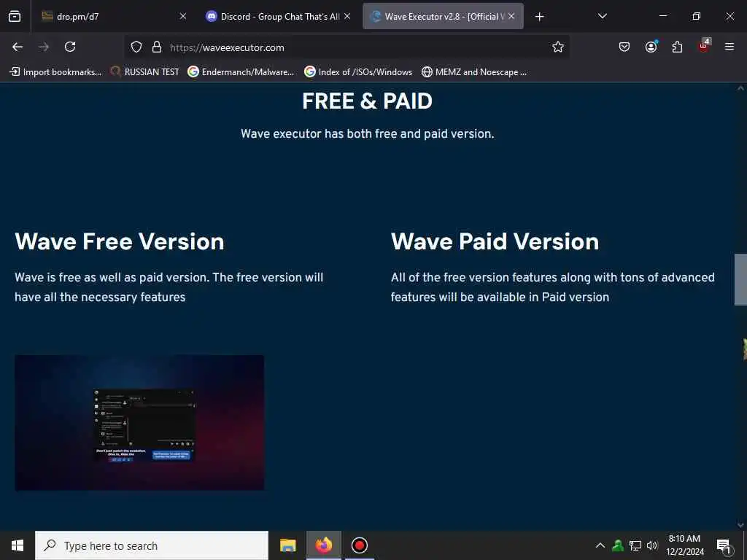Viewport: 747px width, 560px height.
Task: Click the Wave executor screenshot thumbnail
Action: (139, 422)
